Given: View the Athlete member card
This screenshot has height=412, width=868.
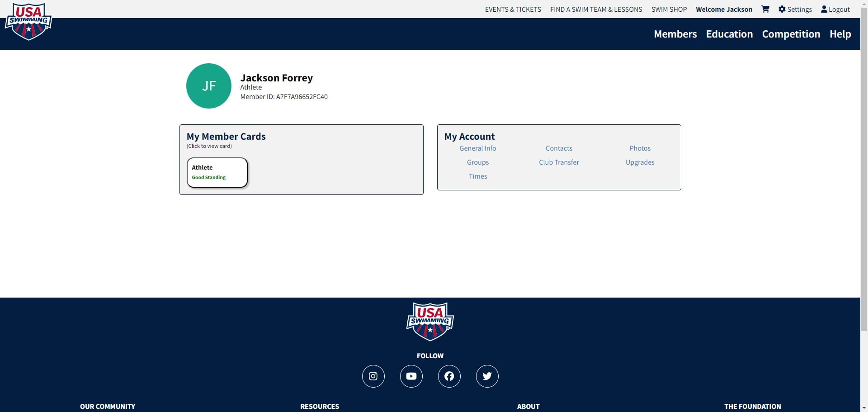Looking at the screenshot, I should pos(217,172).
